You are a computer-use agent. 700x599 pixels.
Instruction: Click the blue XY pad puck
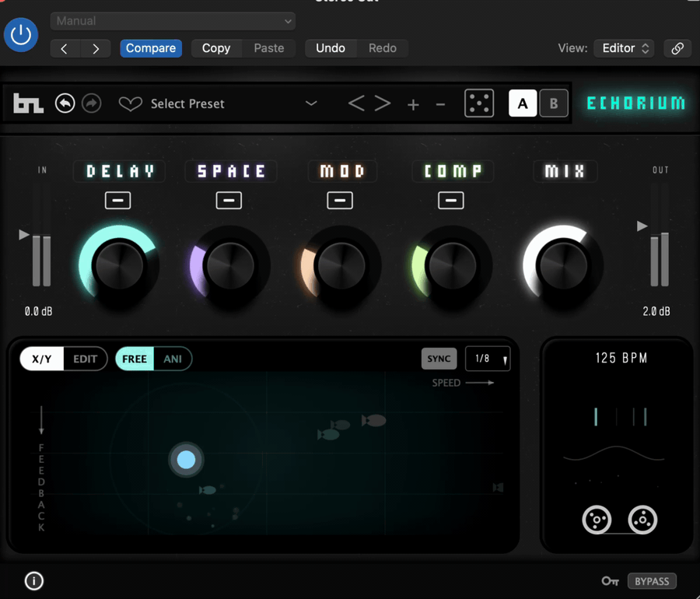[186, 459]
